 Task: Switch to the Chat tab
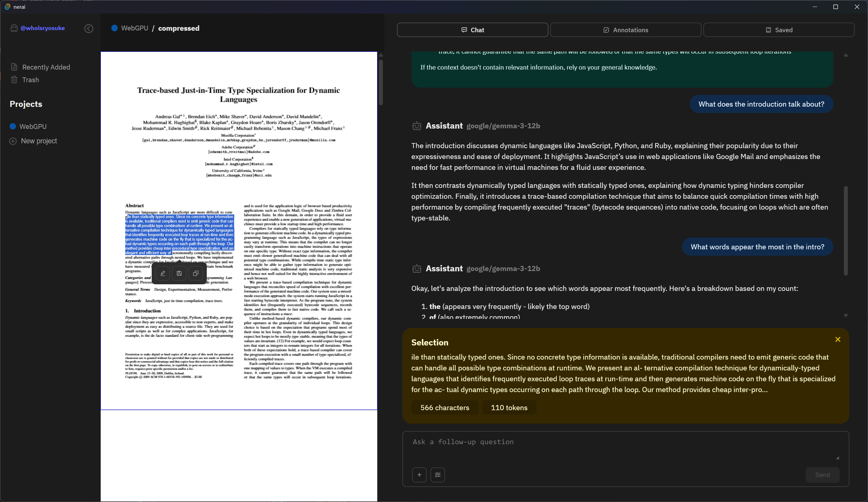tap(472, 30)
